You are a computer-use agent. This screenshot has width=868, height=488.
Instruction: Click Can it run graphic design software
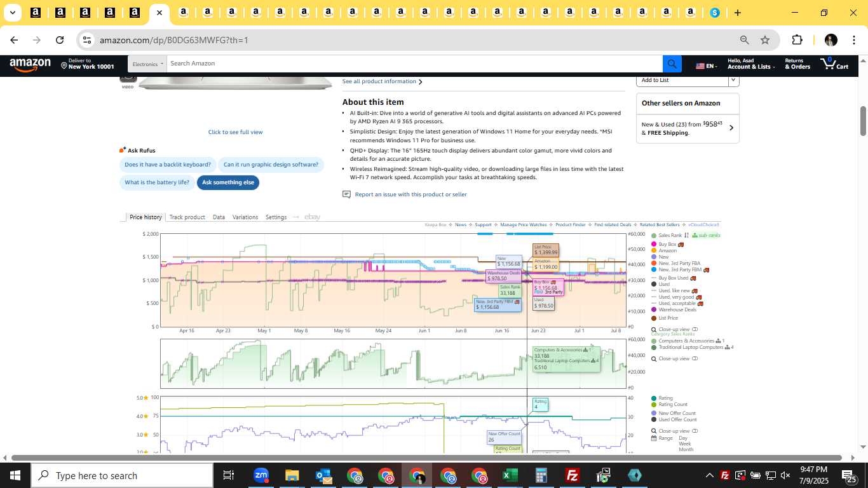[271, 165]
